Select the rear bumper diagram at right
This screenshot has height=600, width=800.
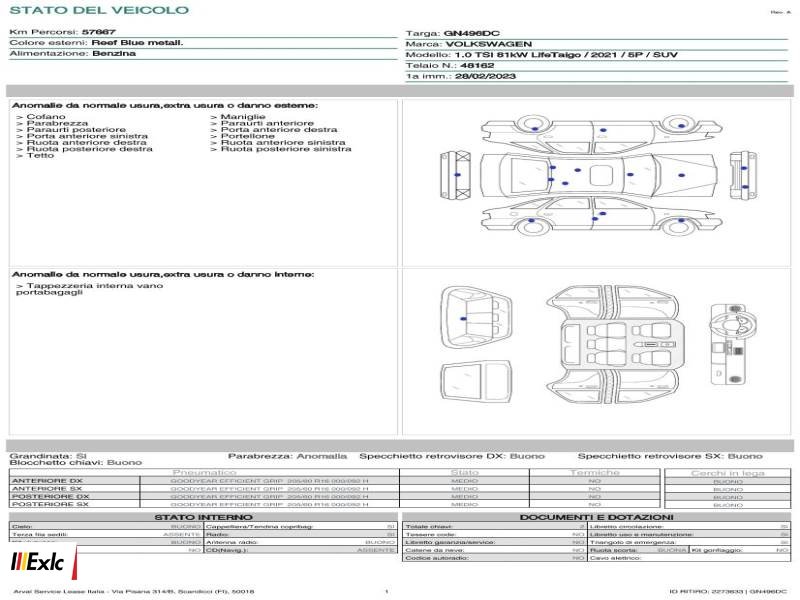click(x=743, y=176)
